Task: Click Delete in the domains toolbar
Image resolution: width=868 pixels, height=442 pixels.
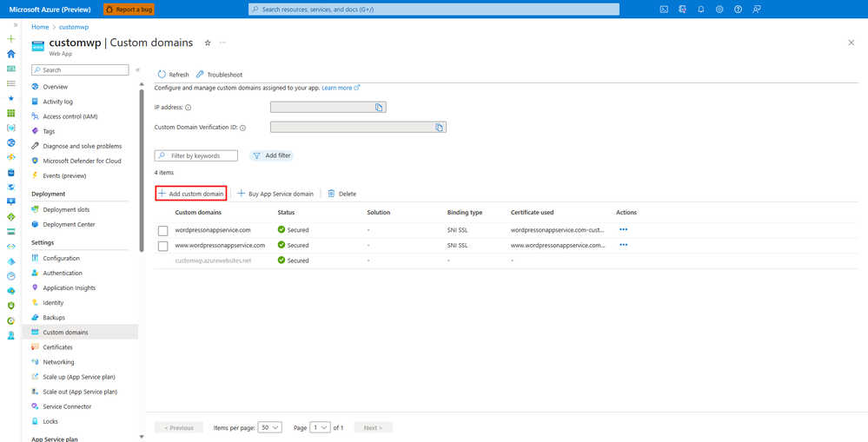Action: [x=341, y=194]
